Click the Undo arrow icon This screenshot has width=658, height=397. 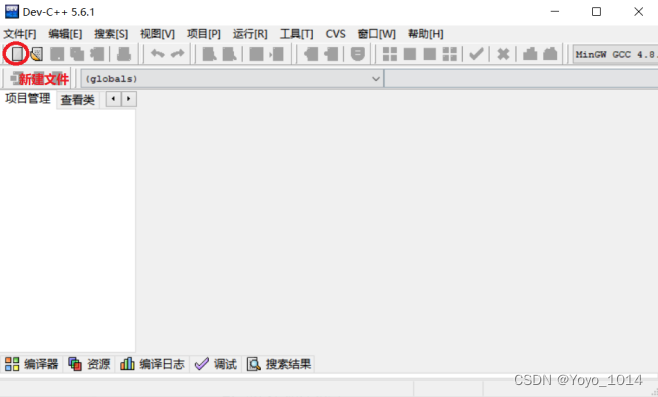(x=157, y=54)
